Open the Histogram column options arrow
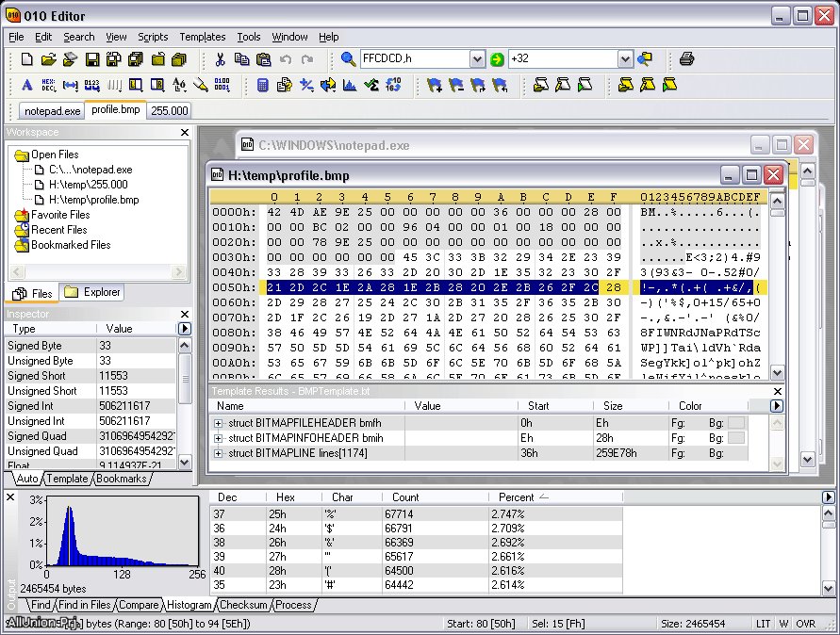 coord(828,497)
